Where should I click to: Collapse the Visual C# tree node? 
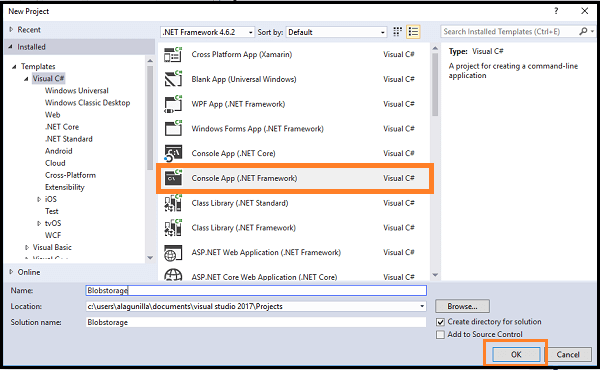(x=26, y=79)
